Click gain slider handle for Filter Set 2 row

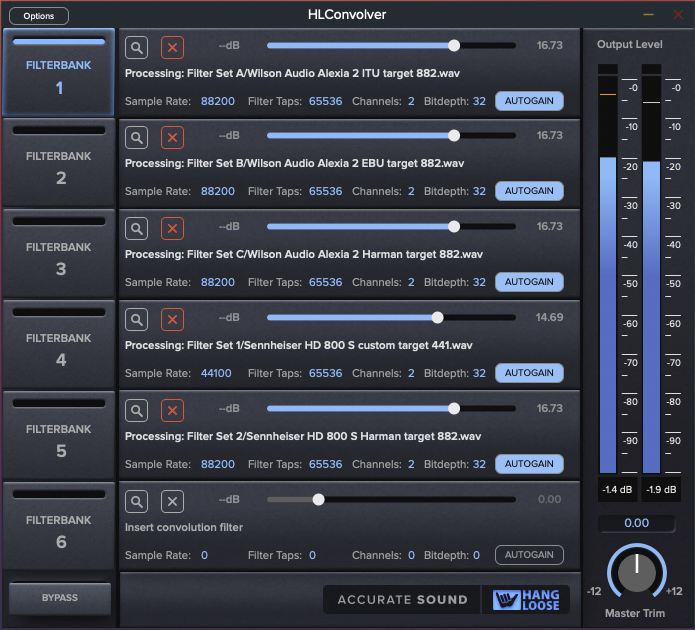click(x=454, y=408)
